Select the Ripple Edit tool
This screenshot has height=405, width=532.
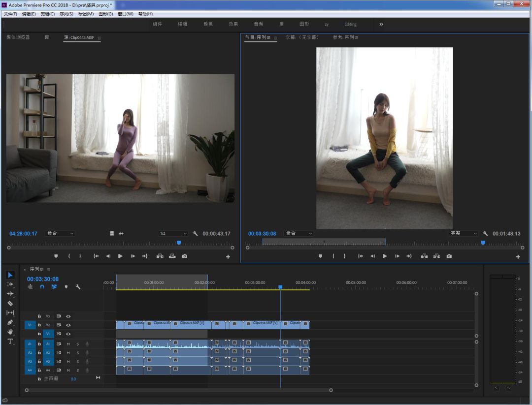[10, 293]
